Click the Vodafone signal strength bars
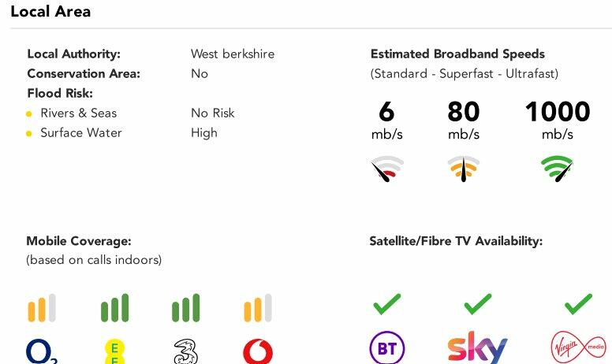 tap(258, 308)
